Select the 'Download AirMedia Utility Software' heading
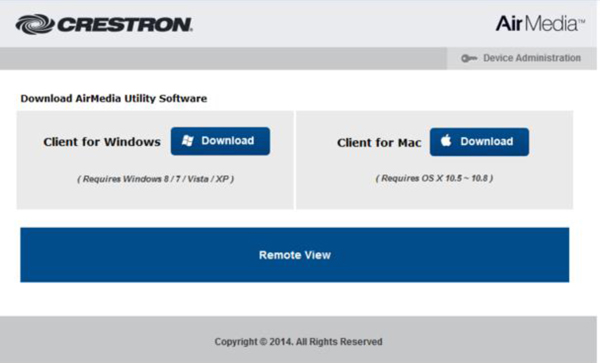 pyautogui.click(x=114, y=99)
